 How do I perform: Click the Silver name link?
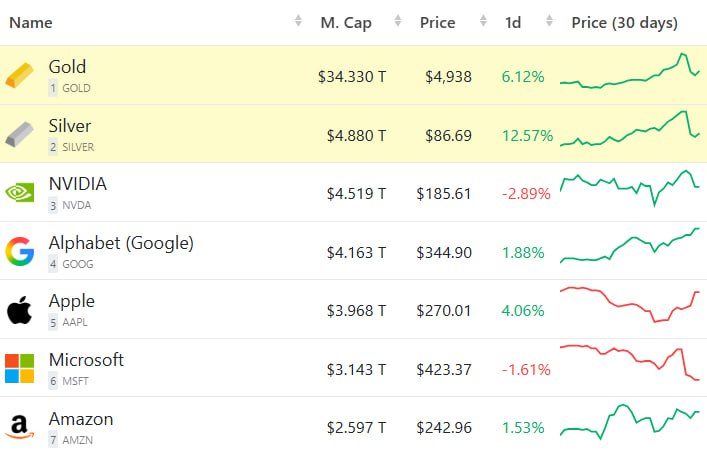[x=70, y=126]
